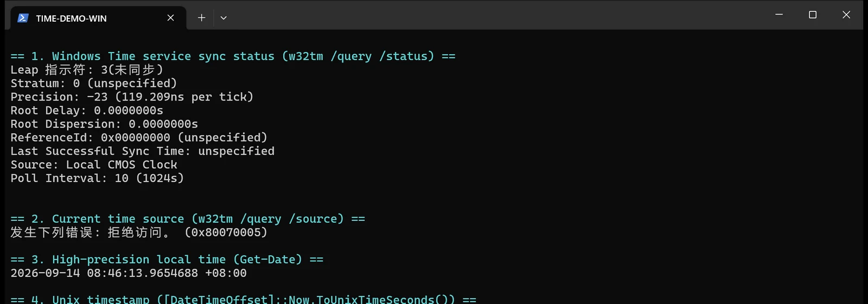Click the ReferenceId 0x00000000 line
This screenshot has height=304, width=868.
click(x=139, y=138)
